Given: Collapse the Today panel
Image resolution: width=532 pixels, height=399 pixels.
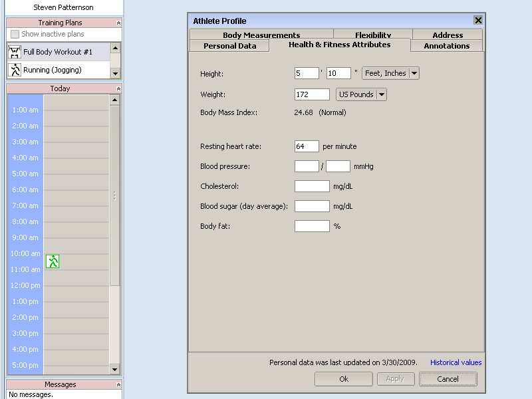Looking at the screenshot, I should [118, 88].
